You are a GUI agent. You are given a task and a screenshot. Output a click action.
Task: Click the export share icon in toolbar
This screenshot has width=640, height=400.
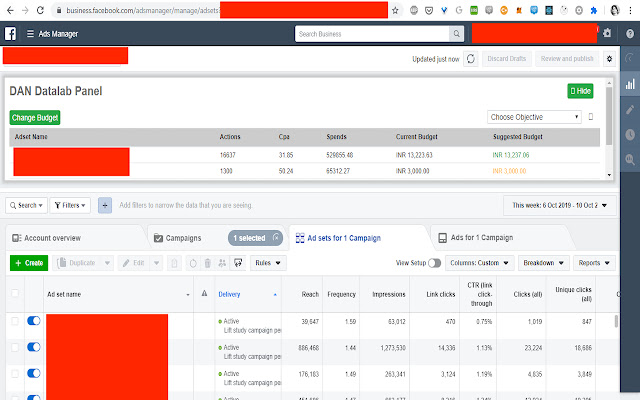(x=238, y=263)
